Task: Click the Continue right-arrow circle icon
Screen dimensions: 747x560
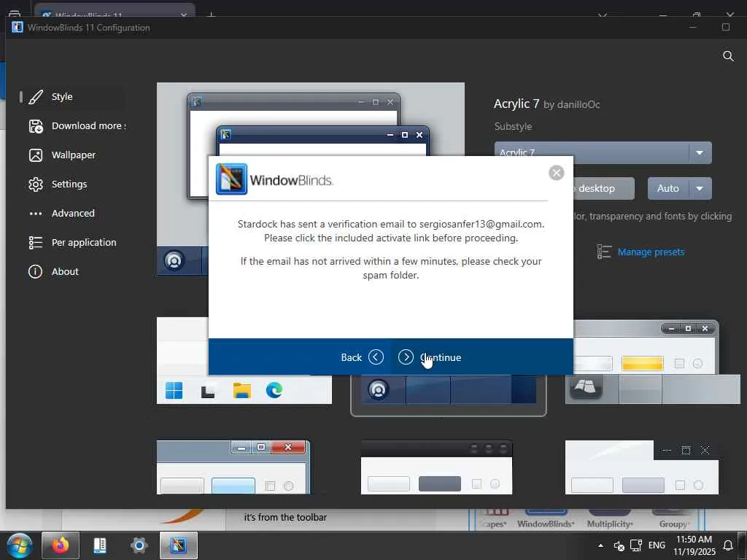Action: [406, 357]
